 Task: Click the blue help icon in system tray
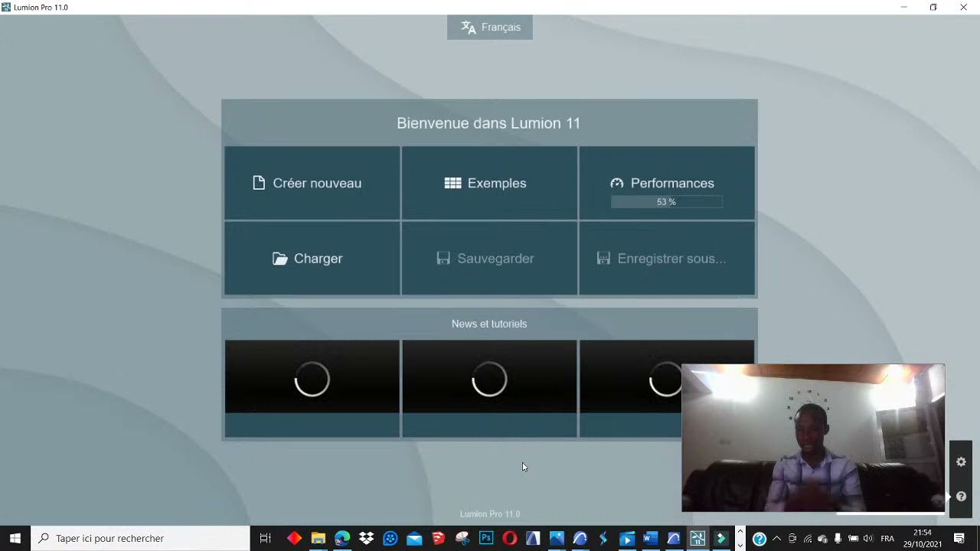pos(759,539)
